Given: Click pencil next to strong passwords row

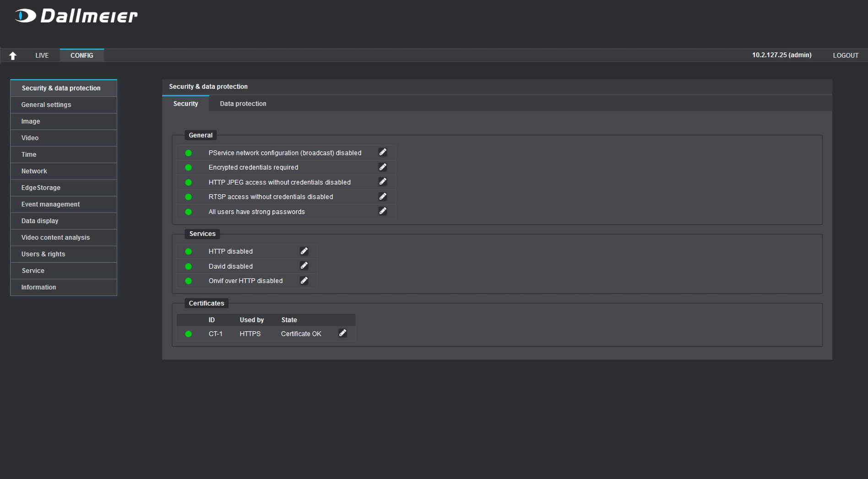Looking at the screenshot, I should (x=383, y=211).
